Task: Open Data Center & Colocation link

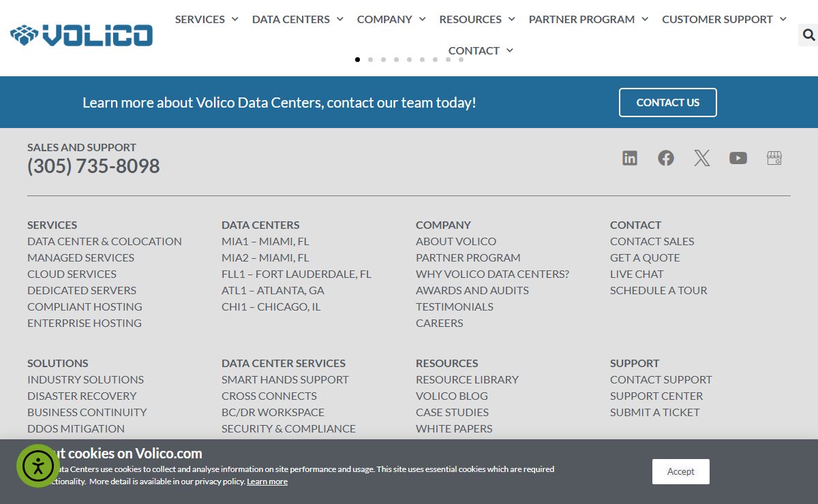Action: coord(104,241)
